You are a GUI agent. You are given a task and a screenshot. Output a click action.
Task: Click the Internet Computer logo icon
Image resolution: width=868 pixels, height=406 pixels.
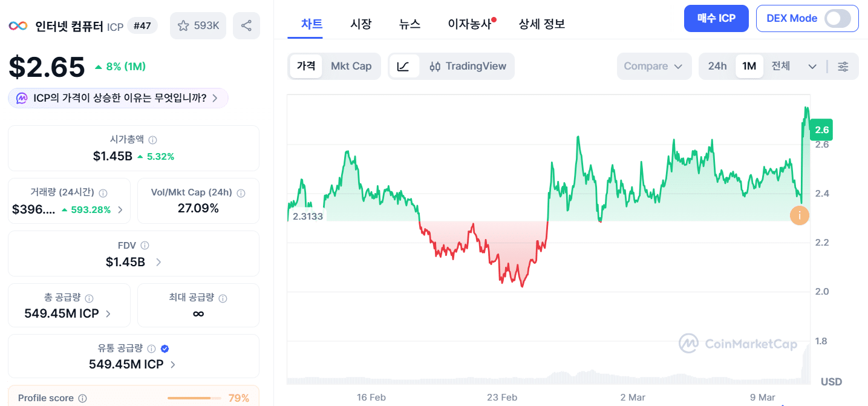[18, 25]
